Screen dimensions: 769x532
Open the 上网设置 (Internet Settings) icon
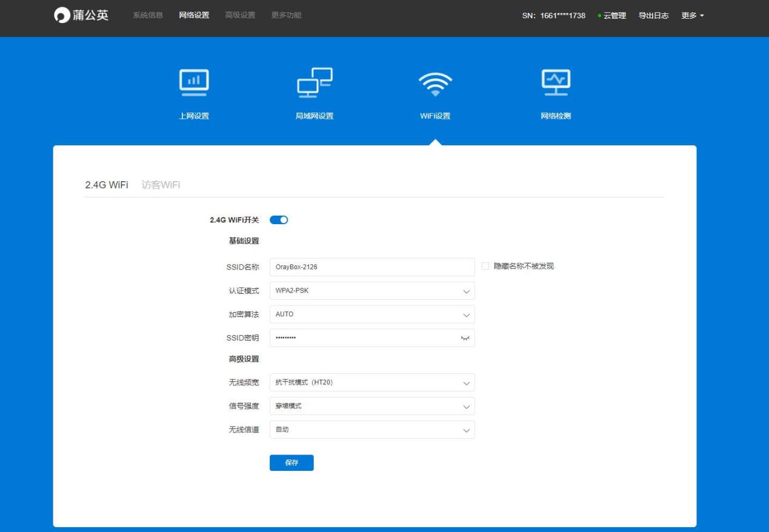[x=193, y=83]
